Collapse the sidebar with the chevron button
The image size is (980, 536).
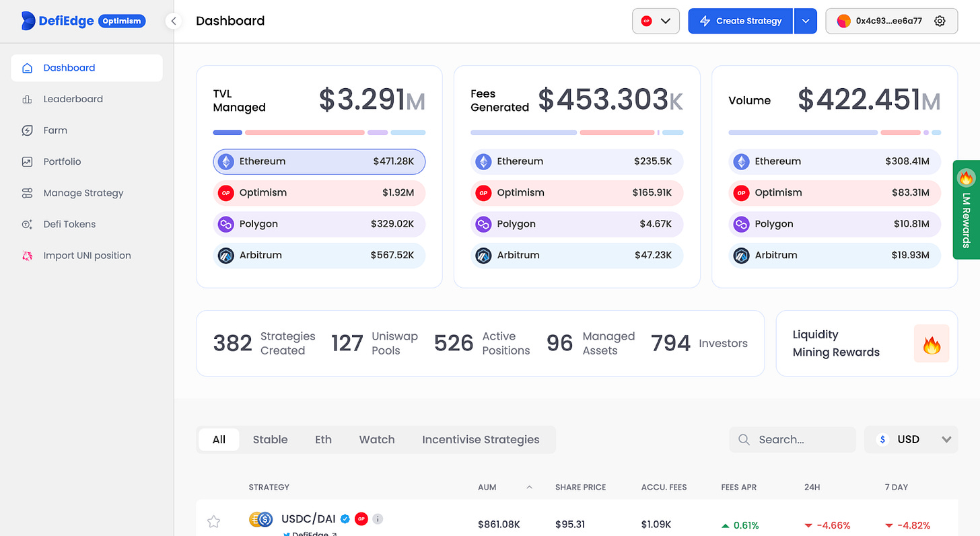click(x=174, y=21)
